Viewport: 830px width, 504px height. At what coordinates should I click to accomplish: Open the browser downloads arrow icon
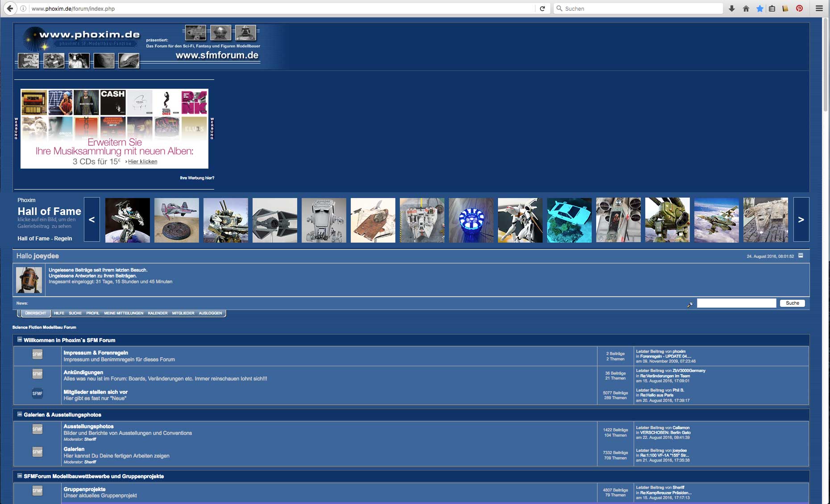point(732,8)
